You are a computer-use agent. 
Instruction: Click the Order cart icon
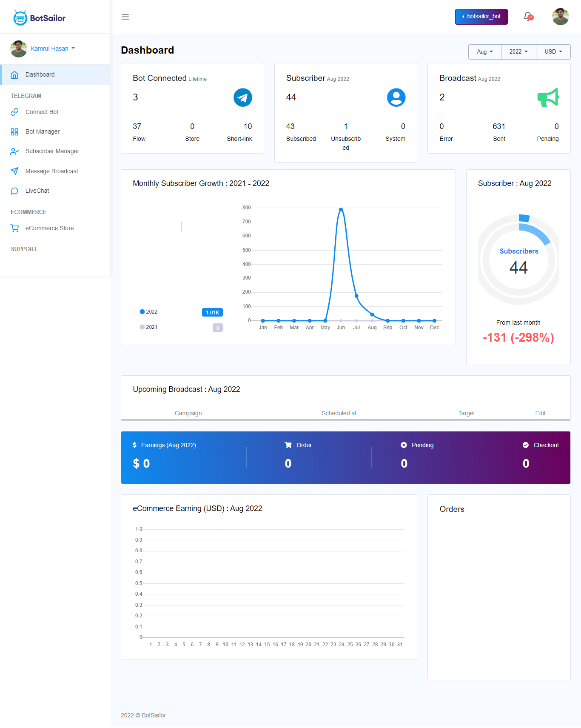click(288, 445)
